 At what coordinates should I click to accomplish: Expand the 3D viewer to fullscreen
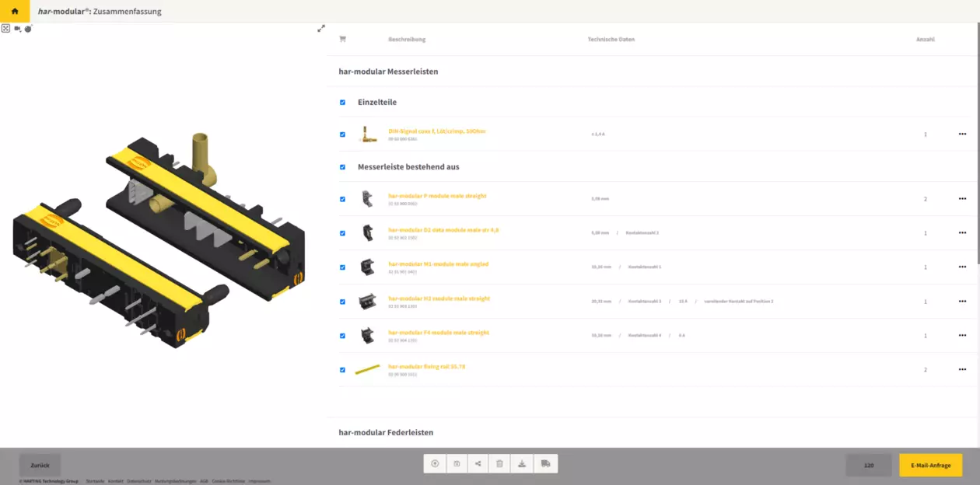[x=321, y=29]
